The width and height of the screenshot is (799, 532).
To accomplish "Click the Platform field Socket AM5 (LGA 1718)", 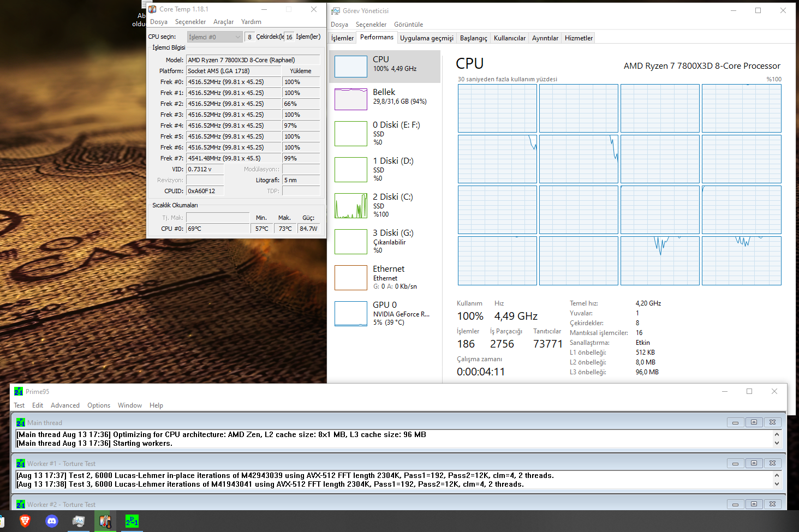I will tap(234, 71).
